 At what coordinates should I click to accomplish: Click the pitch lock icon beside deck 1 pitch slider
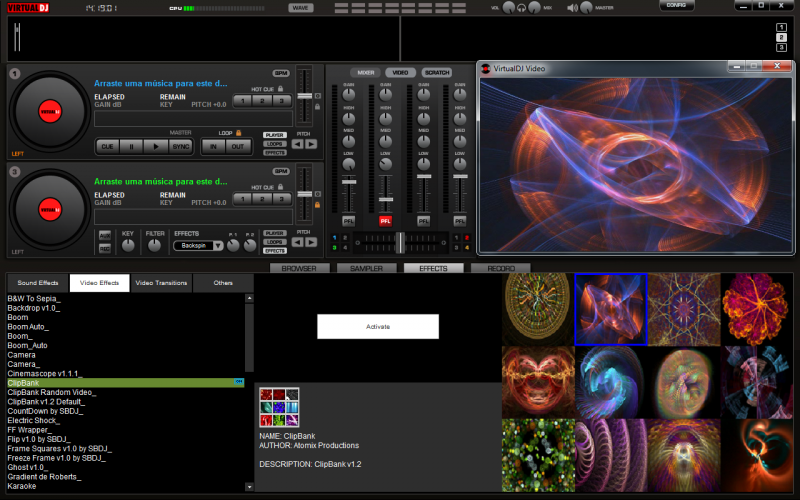(x=317, y=107)
